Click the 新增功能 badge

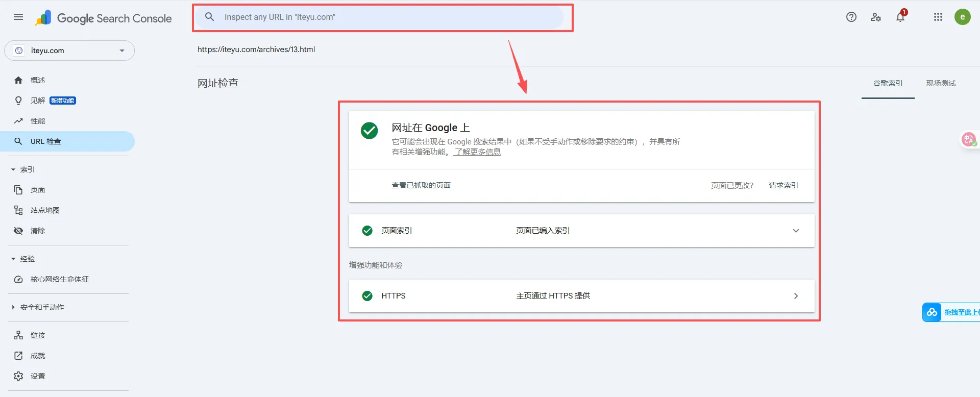pyautogui.click(x=63, y=101)
